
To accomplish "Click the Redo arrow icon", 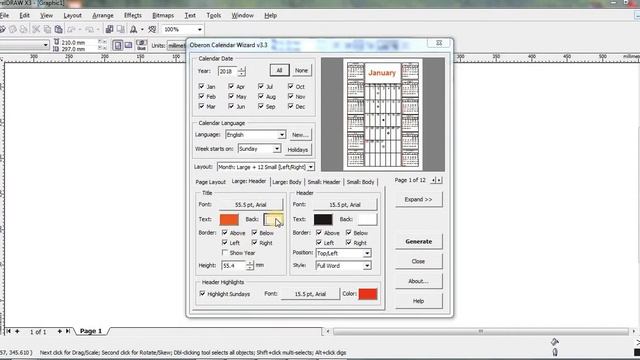I will pyautogui.click(x=89, y=29).
